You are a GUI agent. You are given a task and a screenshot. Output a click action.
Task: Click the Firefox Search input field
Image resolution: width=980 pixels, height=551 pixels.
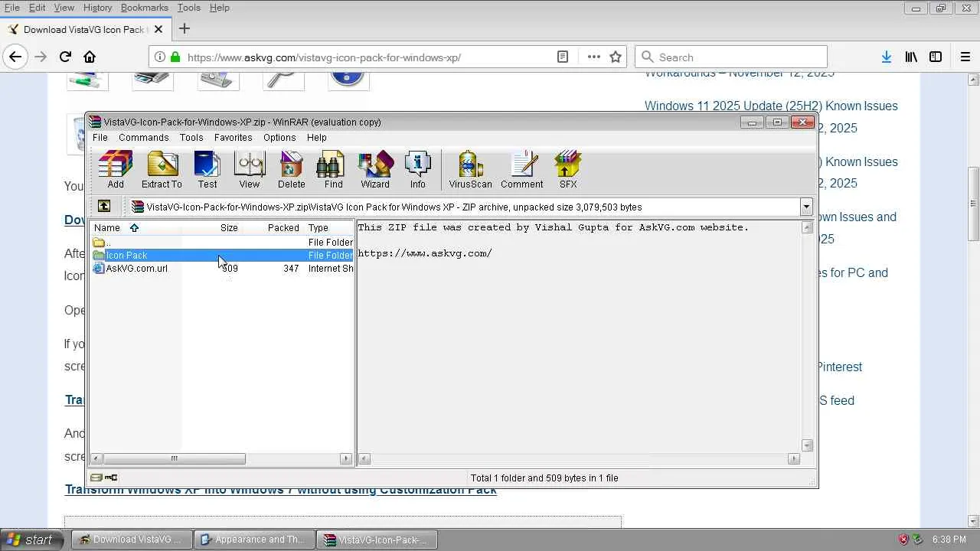[x=731, y=57]
